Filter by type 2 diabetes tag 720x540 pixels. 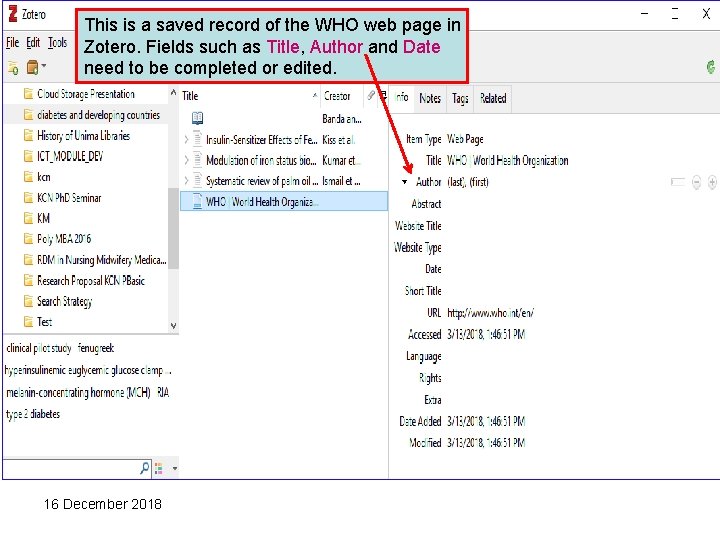(x=33, y=414)
